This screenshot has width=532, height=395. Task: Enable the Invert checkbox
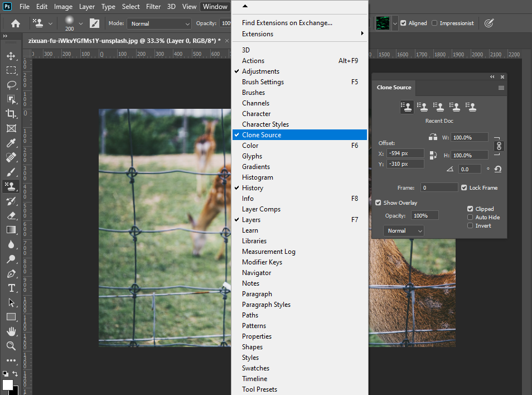pyautogui.click(x=470, y=225)
